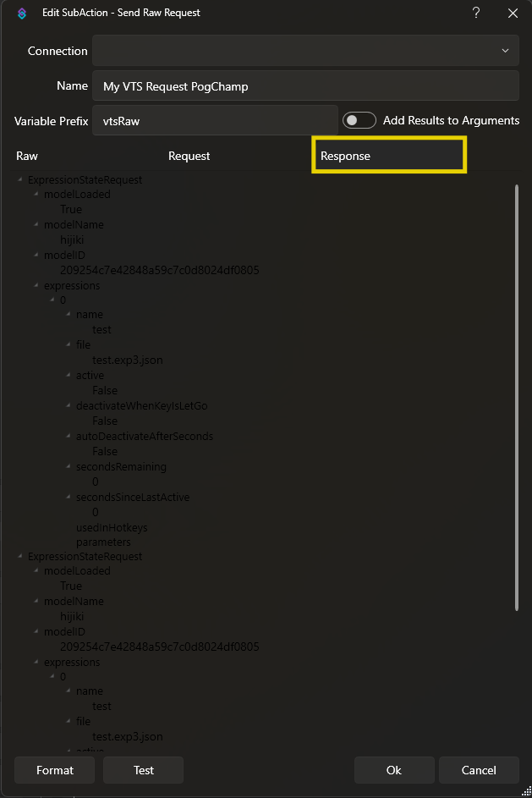Switch to the Raw tab
The width and height of the screenshot is (532, 798).
click(27, 156)
